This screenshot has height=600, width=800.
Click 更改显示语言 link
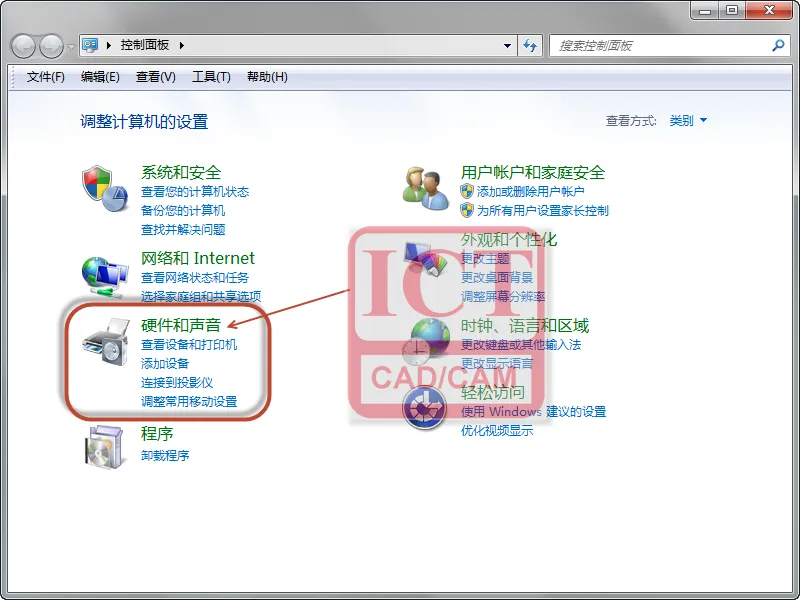pos(497,364)
